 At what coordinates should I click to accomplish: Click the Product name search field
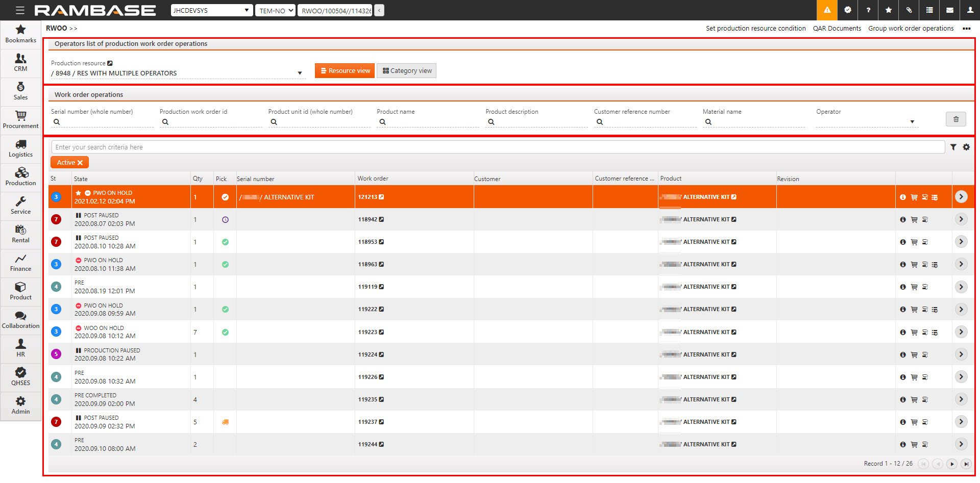(x=429, y=122)
